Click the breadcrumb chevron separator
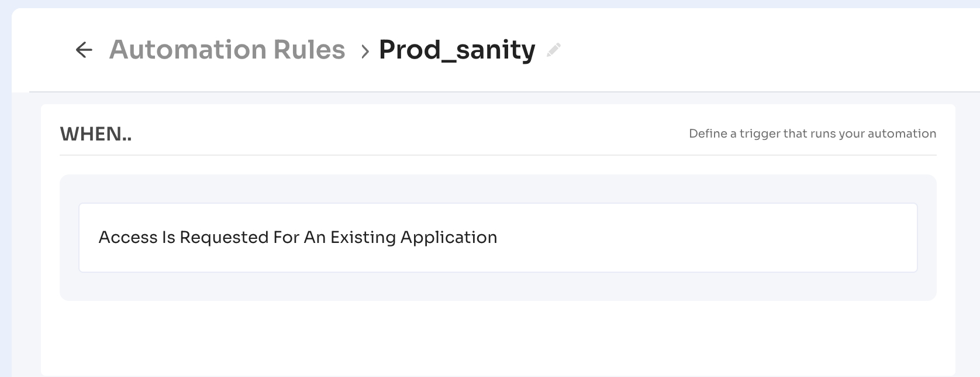The width and height of the screenshot is (980, 377). [365, 52]
